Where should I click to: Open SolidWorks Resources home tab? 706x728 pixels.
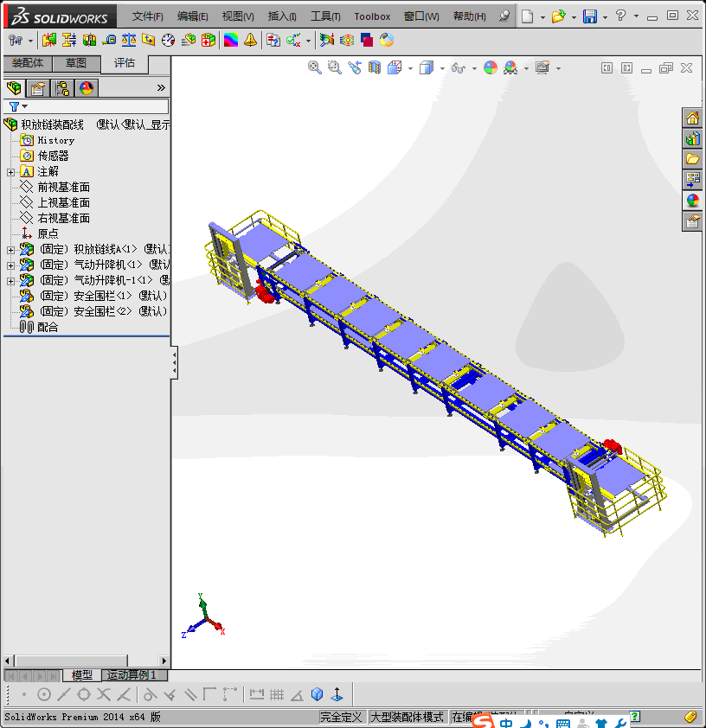(692, 118)
